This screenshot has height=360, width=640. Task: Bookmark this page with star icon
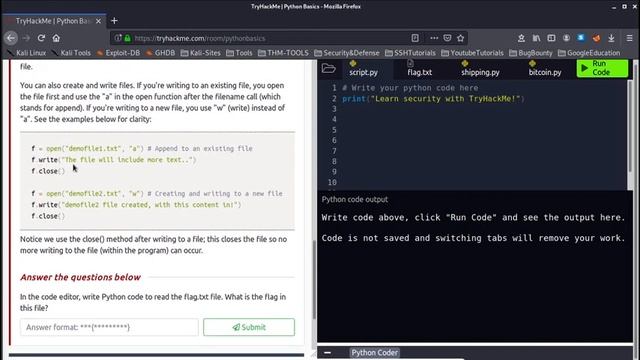pos(461,38)
